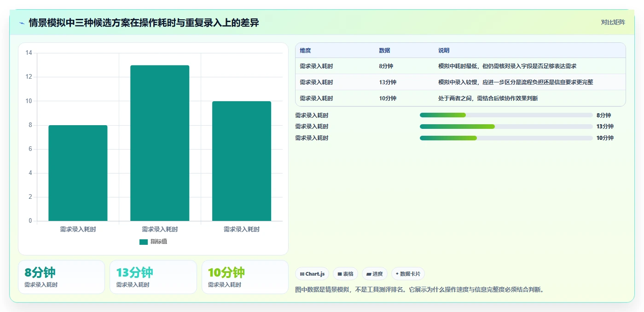644x312 pixels.
Task: Click the progress bar labeled 8分钟
Action: coord(506,115)
